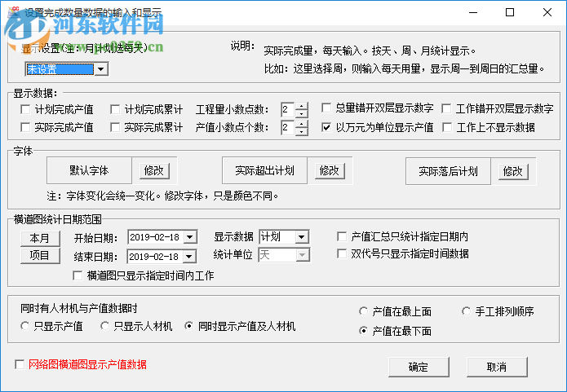Click the 实际超出计划 font sample
Image resolution: width=567 pixels, height=392 pixels.
[264, 170]
